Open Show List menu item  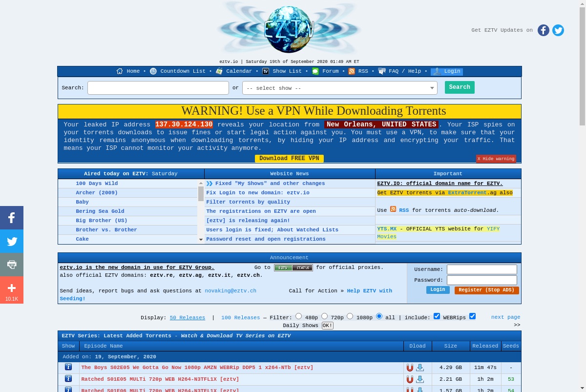click(287, 71)
